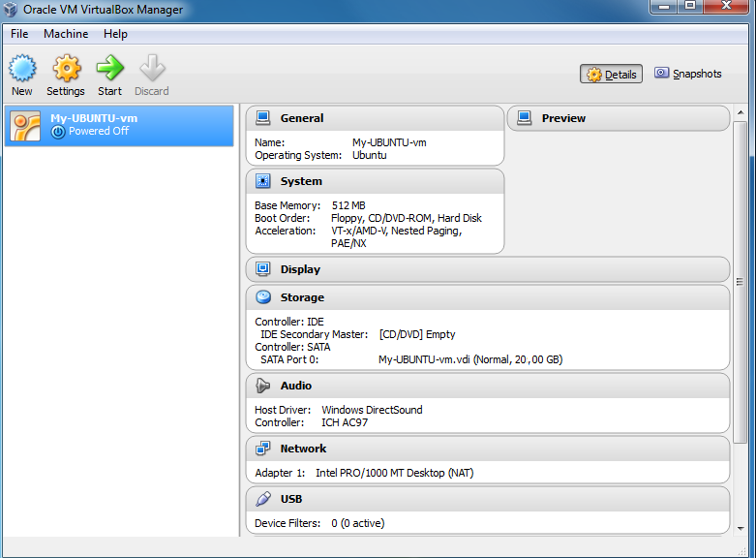Click the Ubuntu operating system value
Image resolution: width=756 pixels, height=558 pixels.
[370, 155]
